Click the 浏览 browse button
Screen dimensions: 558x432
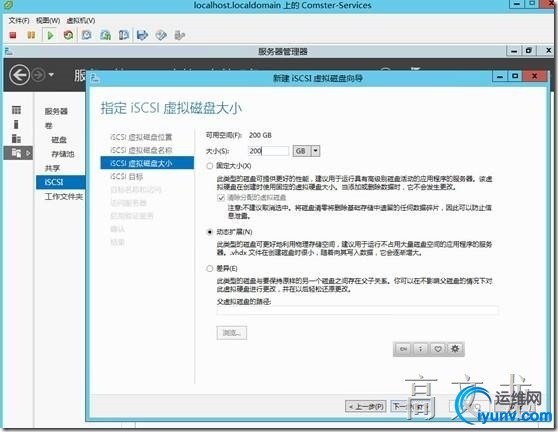point(231,333)
